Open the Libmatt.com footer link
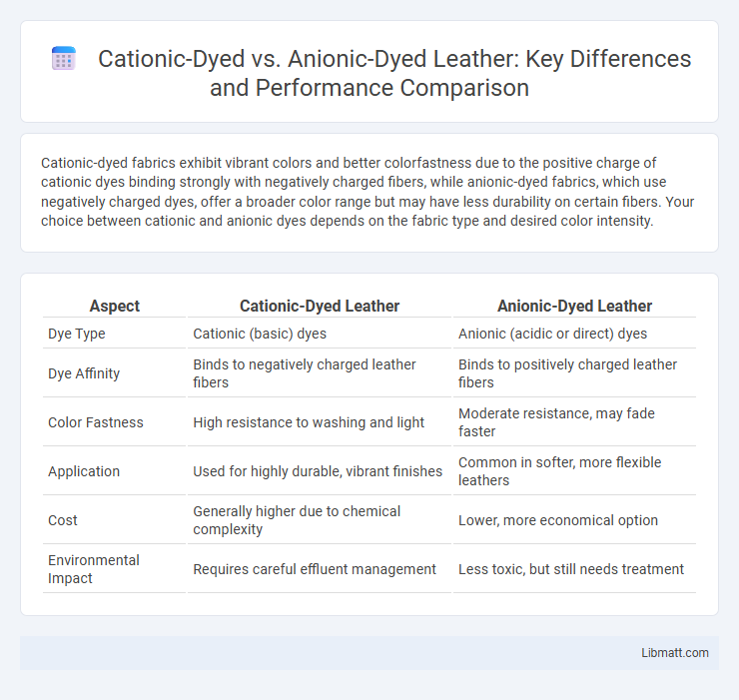739x700 pixels. click(x=675, y=653)
